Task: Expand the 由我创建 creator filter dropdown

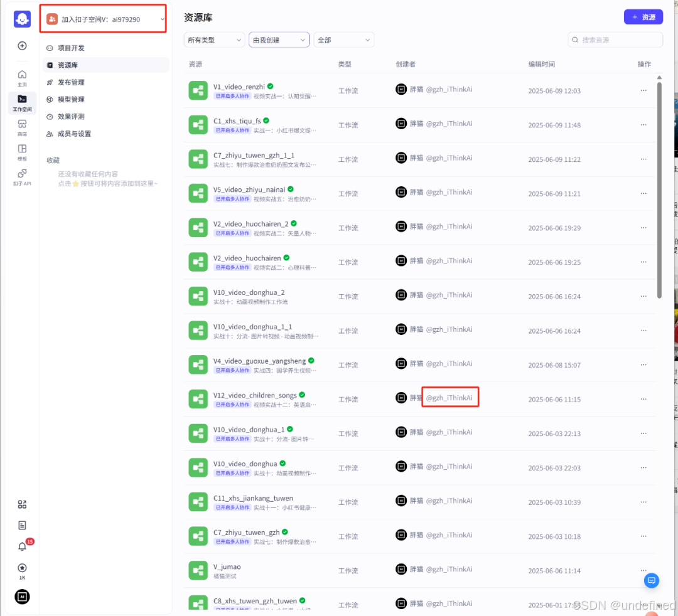Action: (279, 40)
